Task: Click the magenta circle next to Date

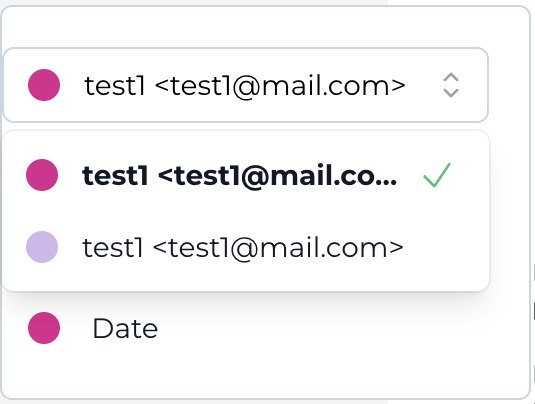Action: click(x=44, y=328)
